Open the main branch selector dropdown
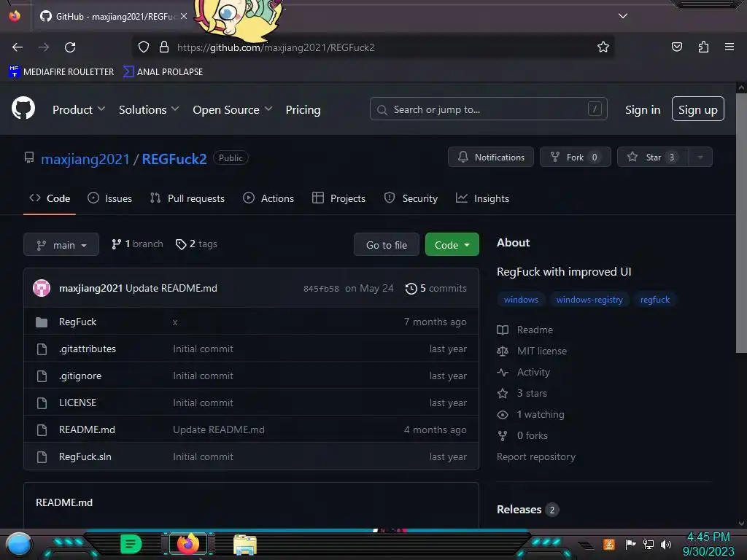747x560 pixels. 61,244
